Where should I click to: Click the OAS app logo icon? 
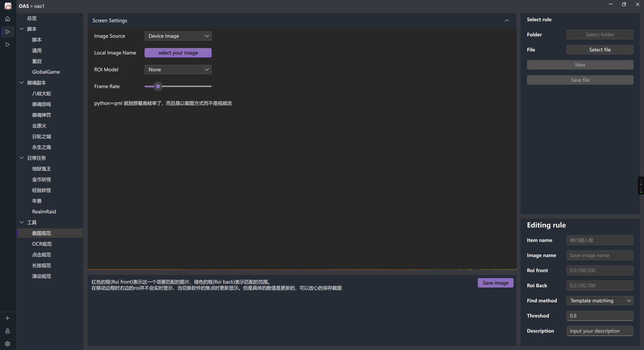[x=8, y=6]
